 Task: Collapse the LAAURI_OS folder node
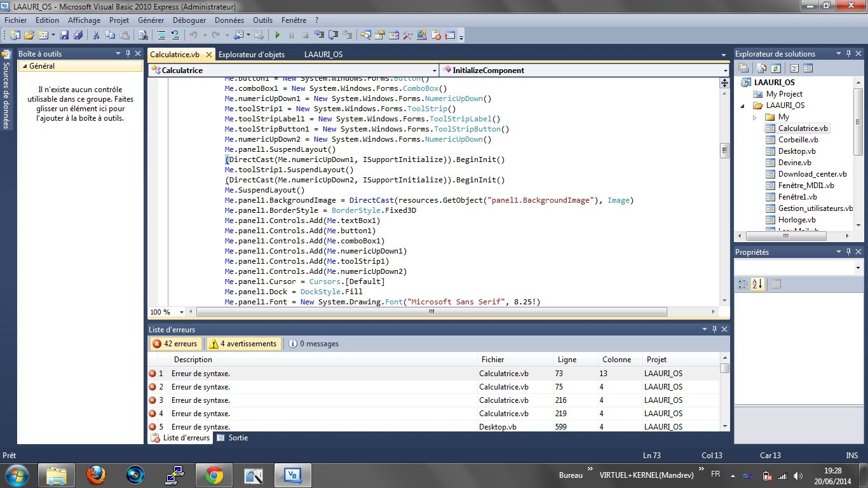coord(743,105)
